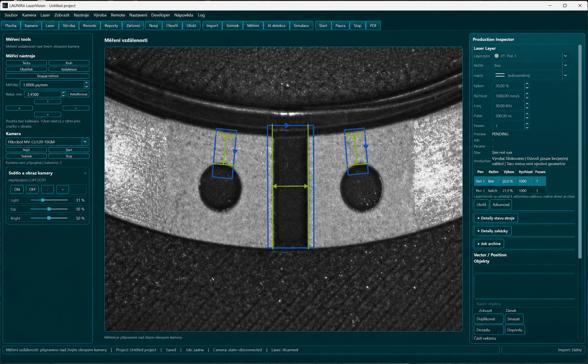The image size is (588, 364).
Task: Switch to the Plocha toolbar tab
Action: [11, 25]
